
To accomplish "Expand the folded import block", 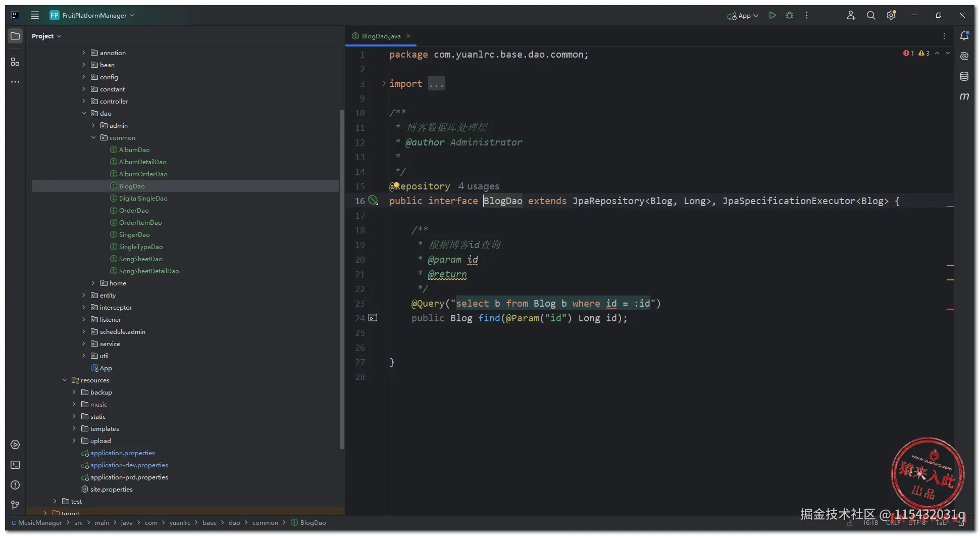I will point(384,84).
